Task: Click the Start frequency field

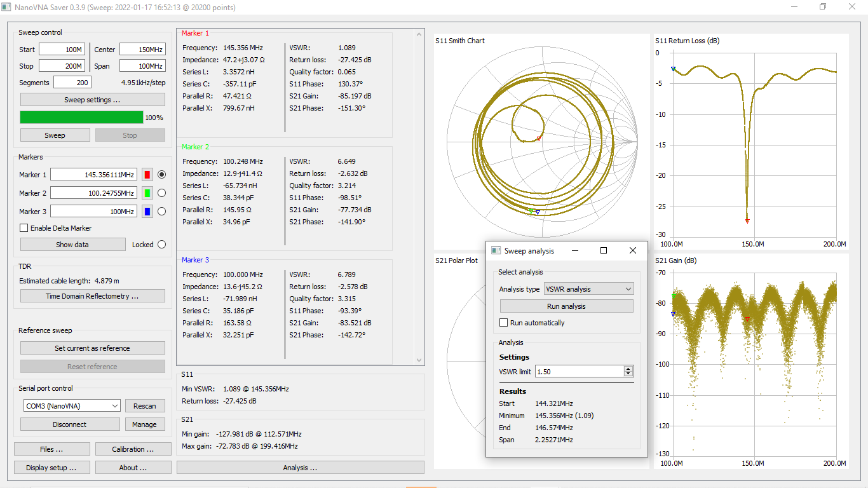Action: [x=62, y=50]
